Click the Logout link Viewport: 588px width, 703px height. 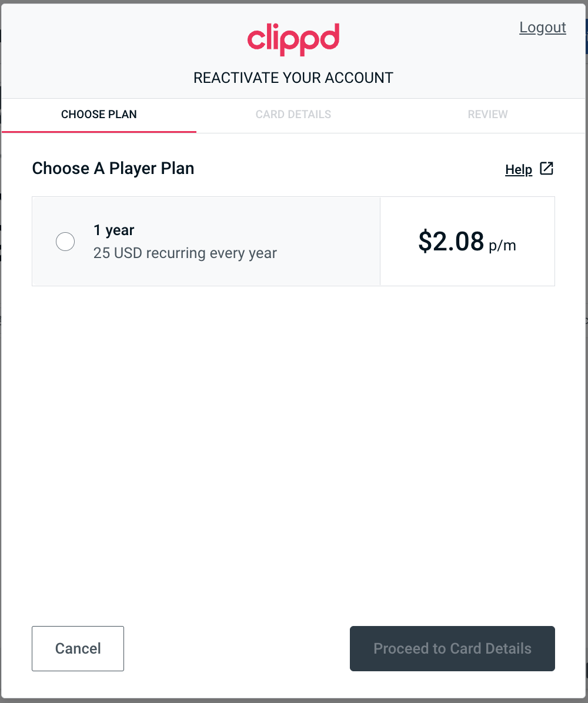tap(542, 28)
